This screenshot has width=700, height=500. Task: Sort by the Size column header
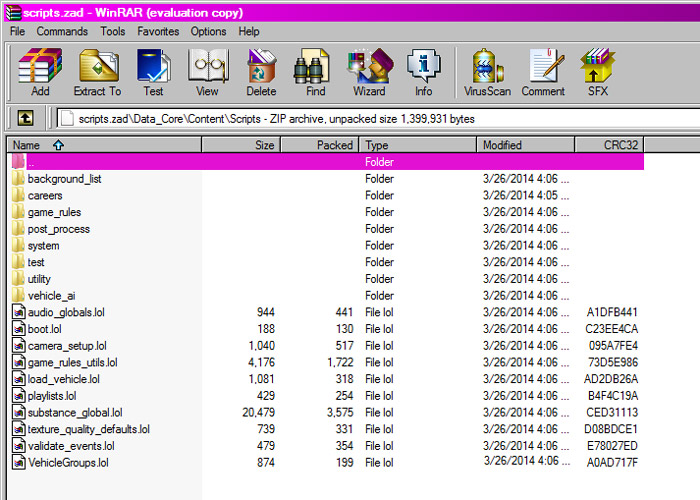pos(241,145)
